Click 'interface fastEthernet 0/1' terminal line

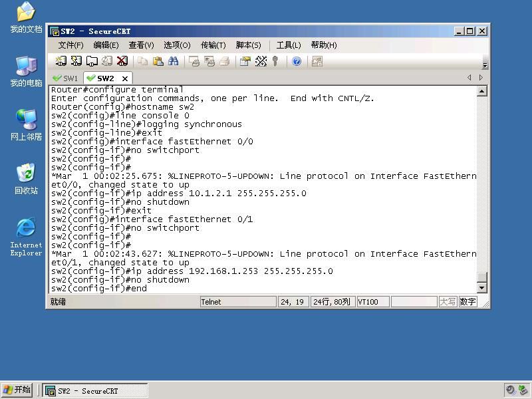click(x=152, y=219)
